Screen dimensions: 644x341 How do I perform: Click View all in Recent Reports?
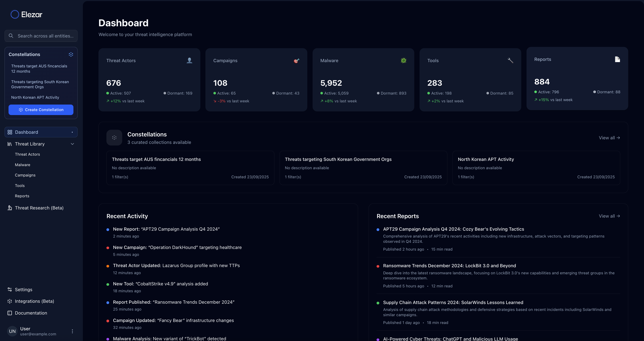click(x=609, y=216)
